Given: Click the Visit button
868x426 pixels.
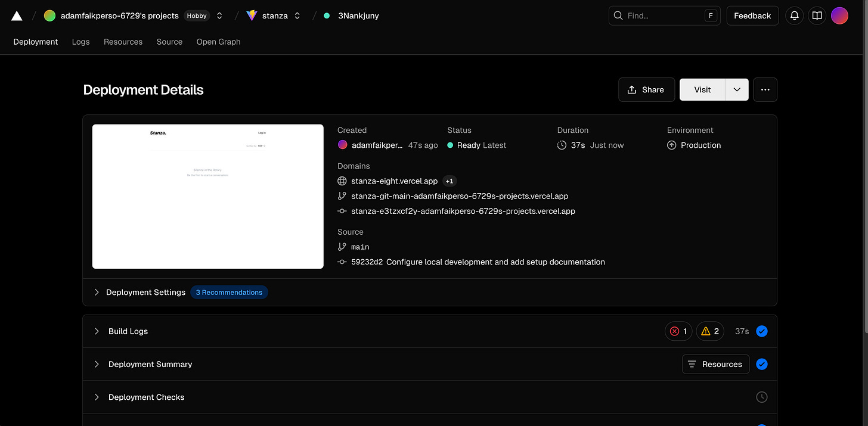Looking at the screenshot, I should click(702, 89).
